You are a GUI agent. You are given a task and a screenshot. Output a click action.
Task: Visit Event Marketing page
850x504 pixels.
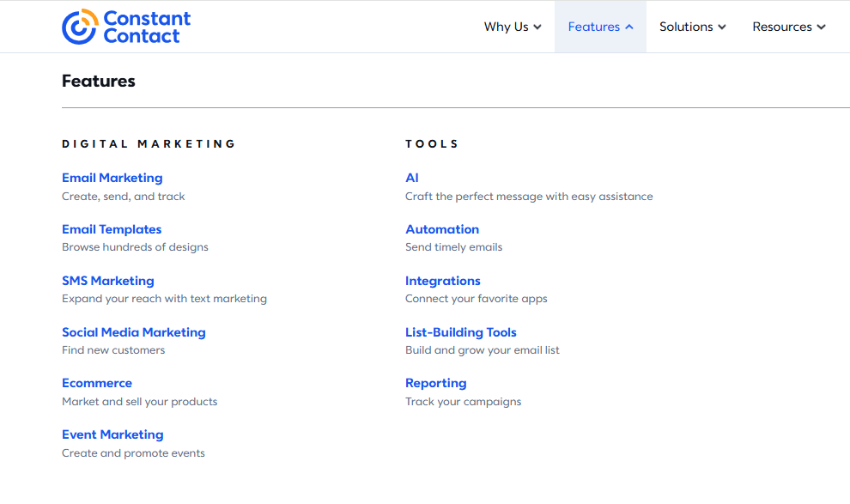(x=112, y=434)
